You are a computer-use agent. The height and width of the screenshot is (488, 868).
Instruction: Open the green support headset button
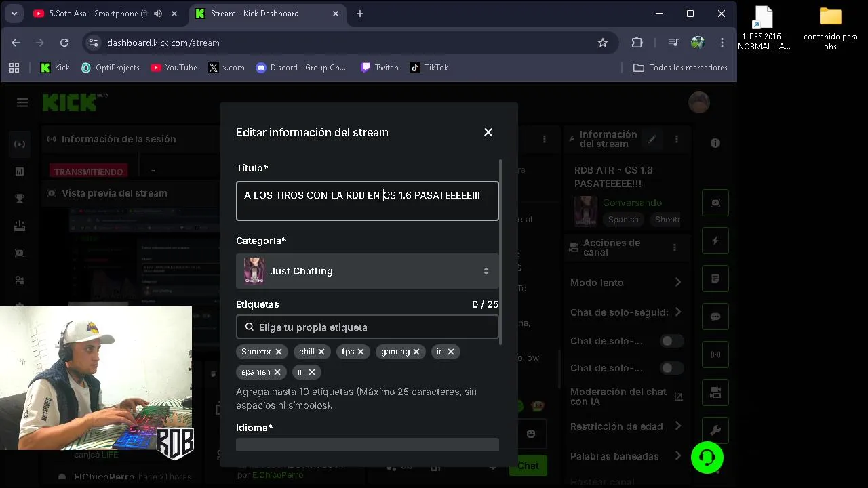[x=707, y=457]
